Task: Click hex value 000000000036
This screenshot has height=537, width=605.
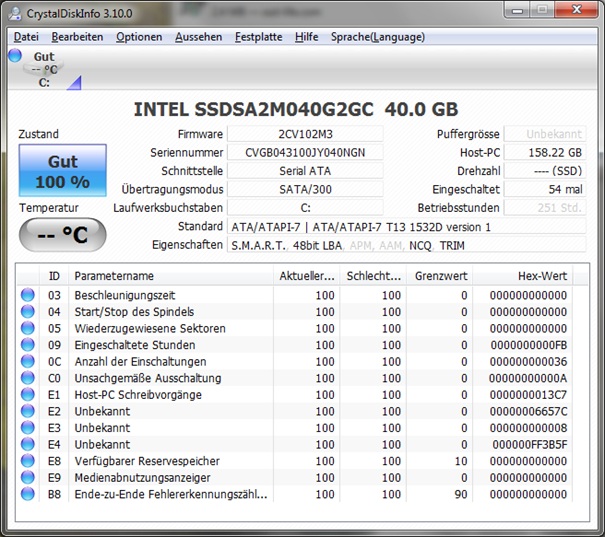Action: click(x=528, y=362)
